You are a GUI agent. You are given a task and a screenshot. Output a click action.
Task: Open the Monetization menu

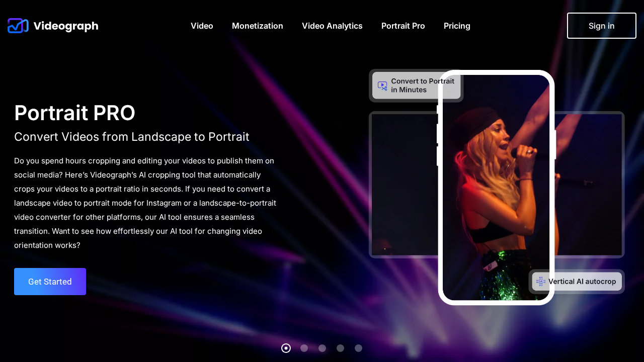point(257,26)
